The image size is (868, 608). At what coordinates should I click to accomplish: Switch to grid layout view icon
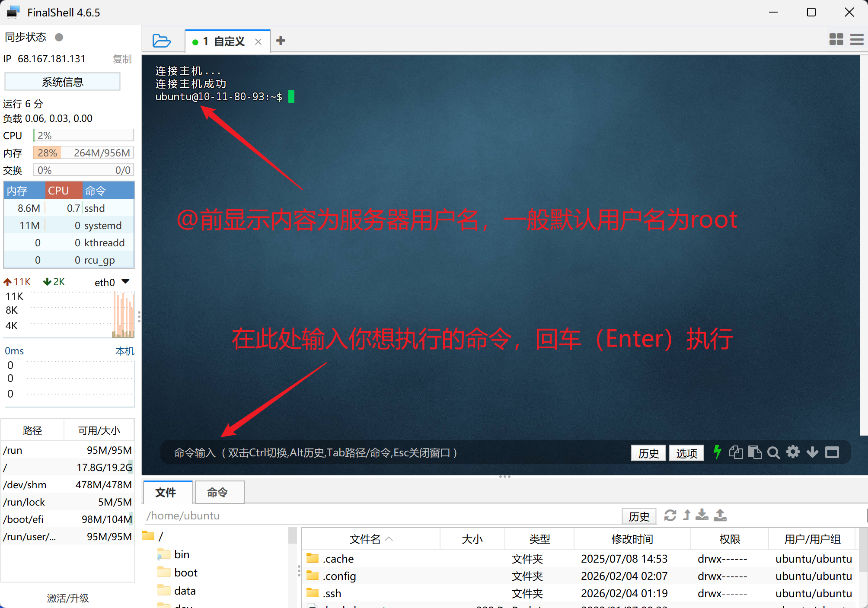(x=836, y=40)
